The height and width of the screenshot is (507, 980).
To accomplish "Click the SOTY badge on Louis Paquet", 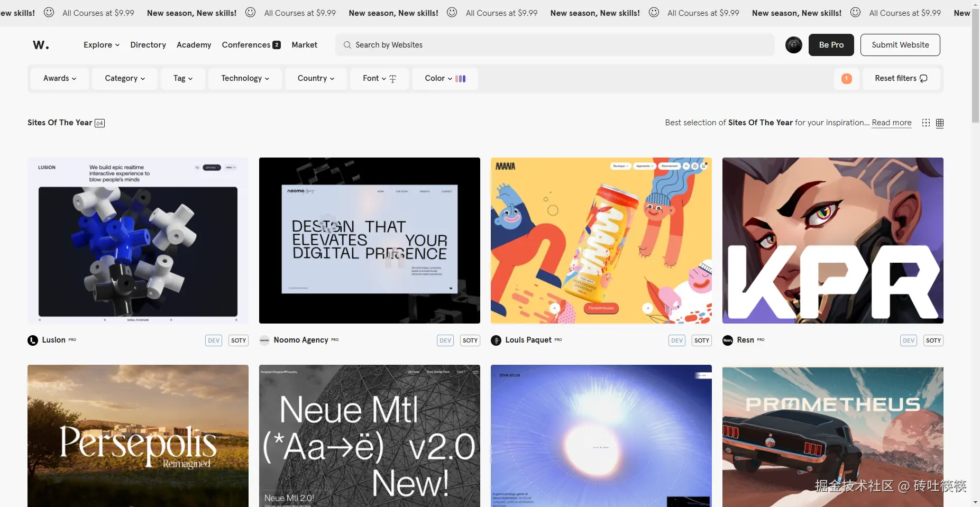I will coord(702,340).
